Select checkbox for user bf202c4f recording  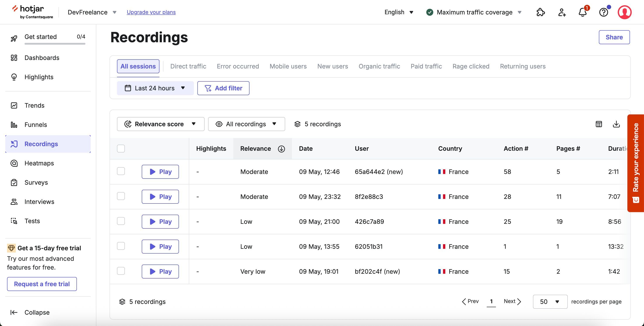[121, 271]
